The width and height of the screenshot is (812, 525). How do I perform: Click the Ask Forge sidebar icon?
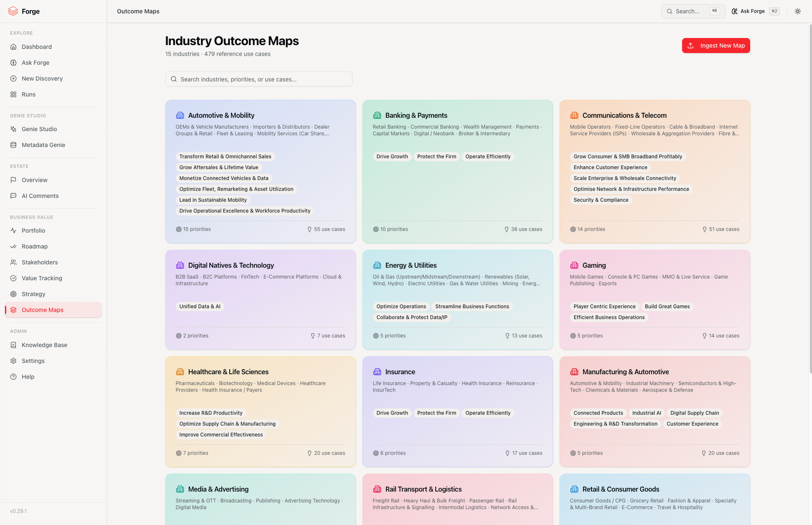click(x=13, y=63)
